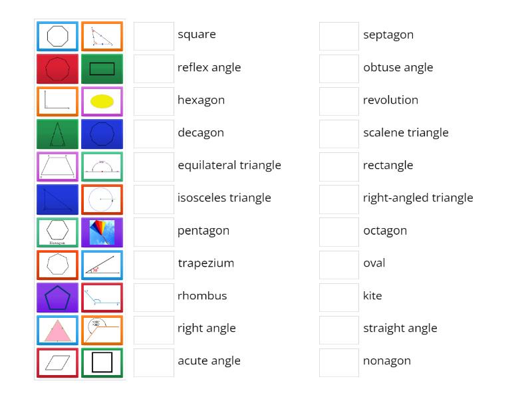Select the parallelogram tile
The image size is (532, 399).
click(57, 361)
